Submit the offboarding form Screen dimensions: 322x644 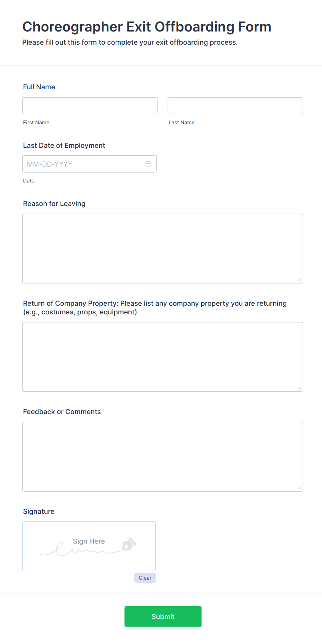click(x=163, y=617)
